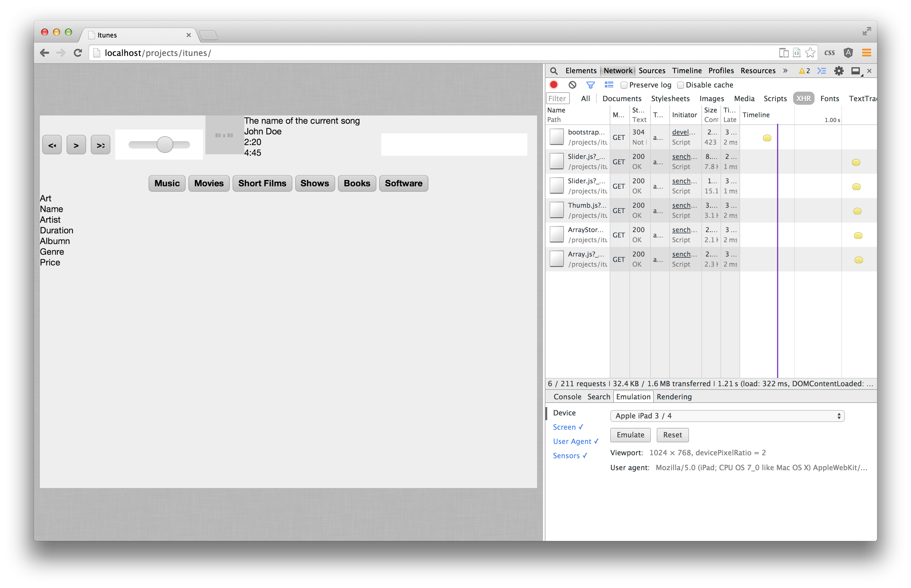Image resolution: width=911 pixels, height=588 pixels.
Task: Click the previous track button
Action: 52,145
